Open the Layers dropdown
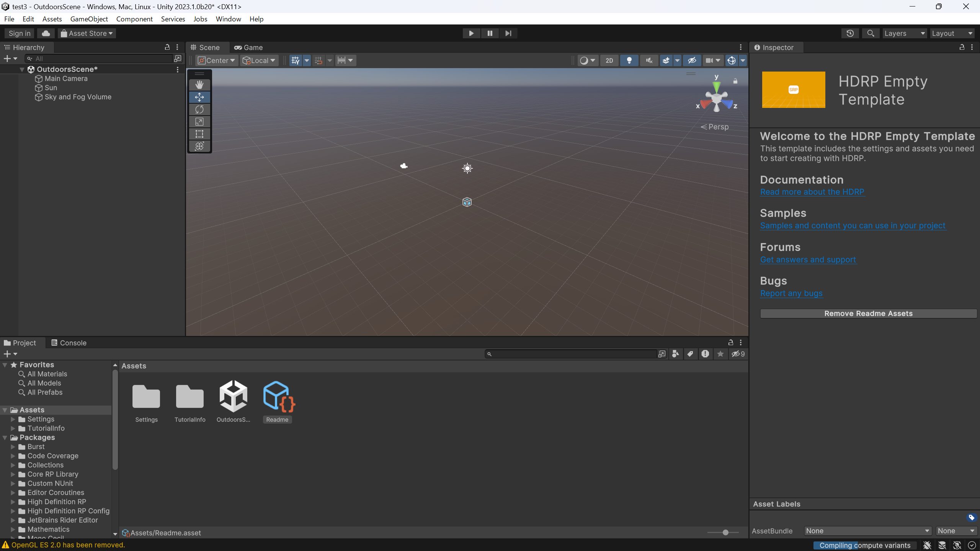980x551 pixels. [904, 33]
